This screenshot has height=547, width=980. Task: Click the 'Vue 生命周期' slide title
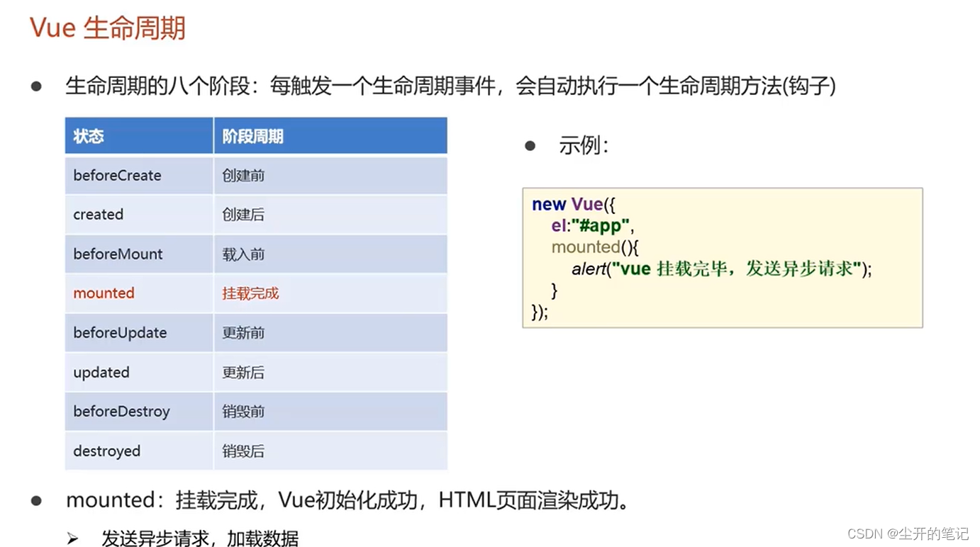coord(108,28)
